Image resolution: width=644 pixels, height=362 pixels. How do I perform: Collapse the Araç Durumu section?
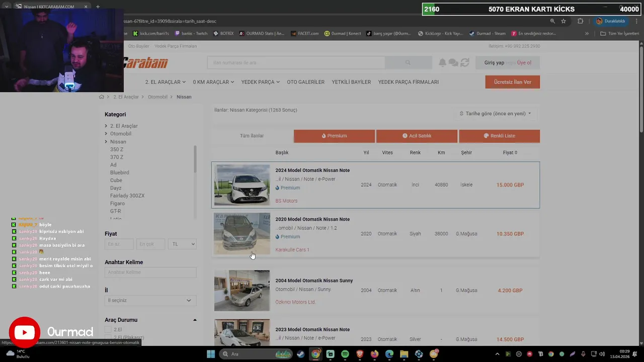pos(195,320)
